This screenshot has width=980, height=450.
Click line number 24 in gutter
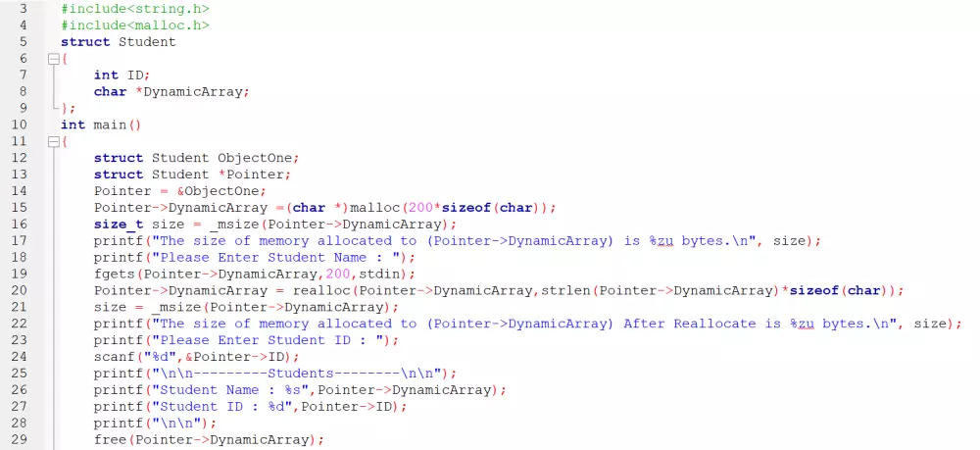[20, 356]
